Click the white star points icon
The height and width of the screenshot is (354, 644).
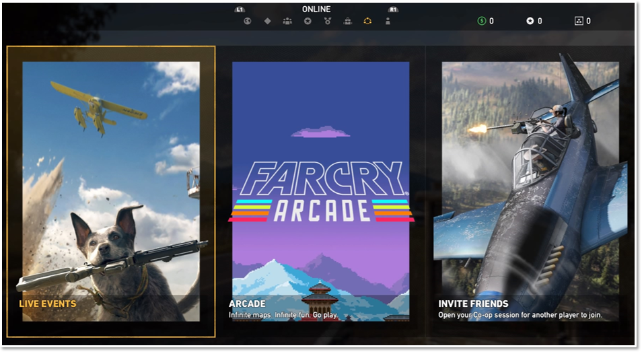[x=530, y=21]
